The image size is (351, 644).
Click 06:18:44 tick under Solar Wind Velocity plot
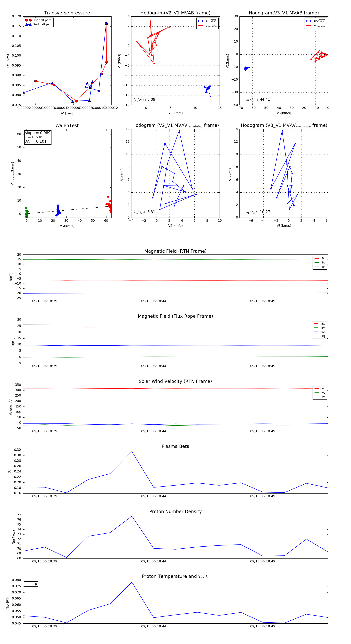tap(154, 431)
